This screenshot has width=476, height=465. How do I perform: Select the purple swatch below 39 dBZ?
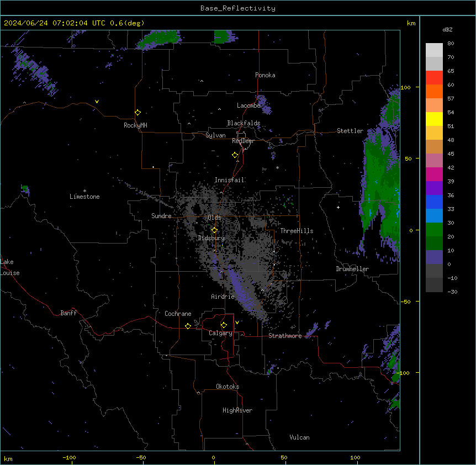(434, 188)
